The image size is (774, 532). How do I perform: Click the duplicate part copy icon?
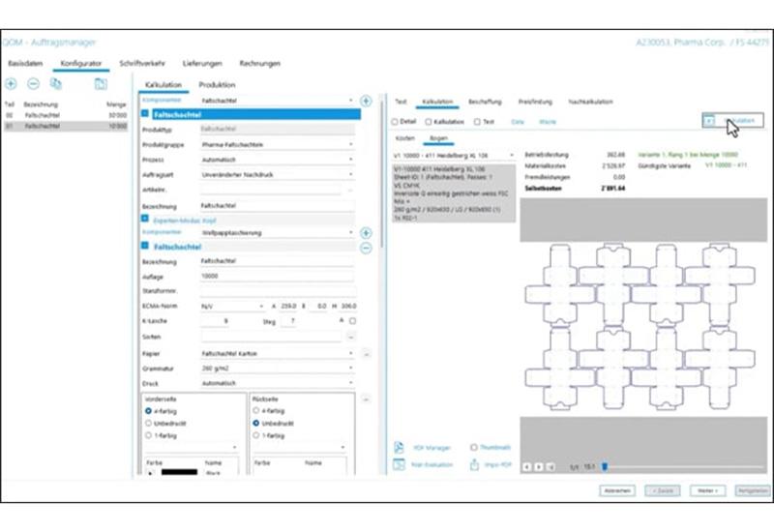tap(56, 84)
